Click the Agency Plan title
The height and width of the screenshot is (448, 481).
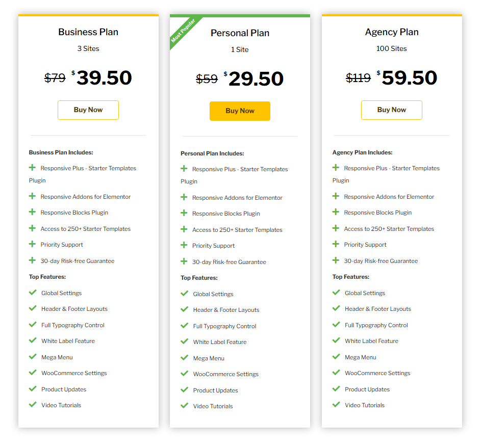tap(391, 32)
